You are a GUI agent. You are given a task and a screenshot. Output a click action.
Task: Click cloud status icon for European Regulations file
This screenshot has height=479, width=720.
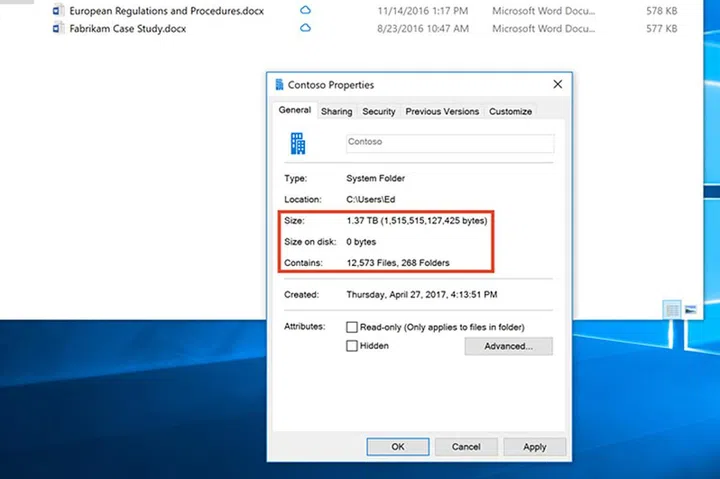tap(306, 10)
